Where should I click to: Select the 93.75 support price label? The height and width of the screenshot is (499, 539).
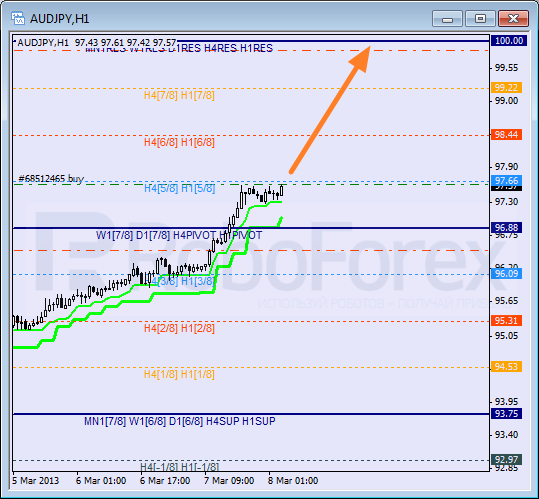[507, 413]
